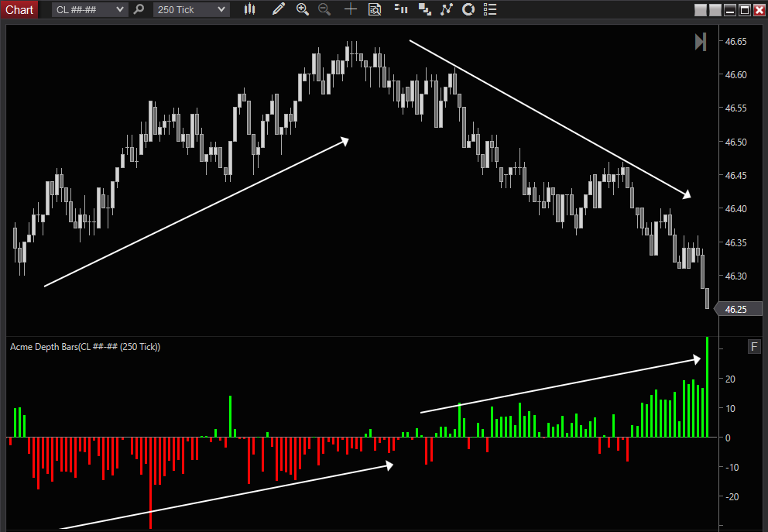This screenshot has width=768, height=532.
Task: Open the data series stacked squares icon
Action: [425, 9]
